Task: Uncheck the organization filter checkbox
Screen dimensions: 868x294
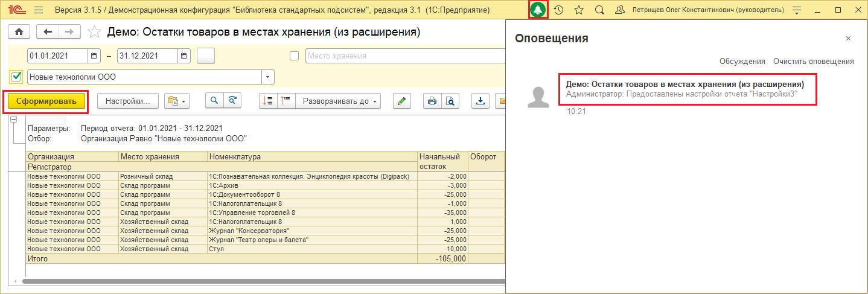Action: tap(16, 77)
